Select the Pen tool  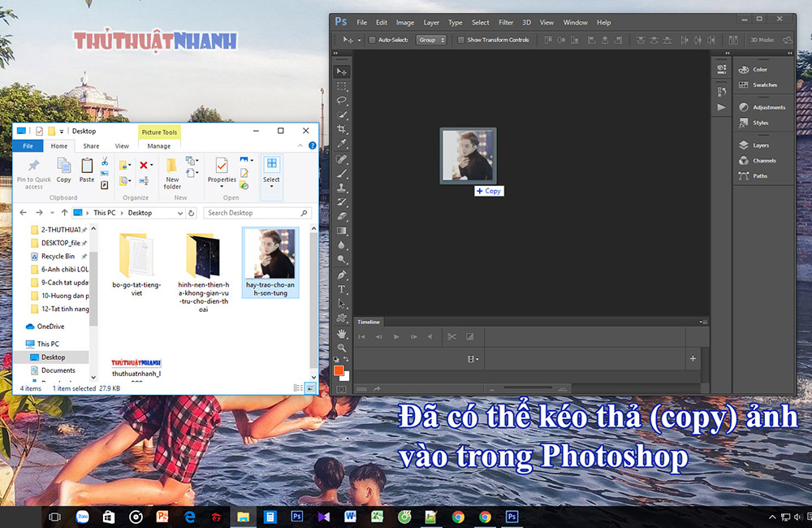(342, 275)
